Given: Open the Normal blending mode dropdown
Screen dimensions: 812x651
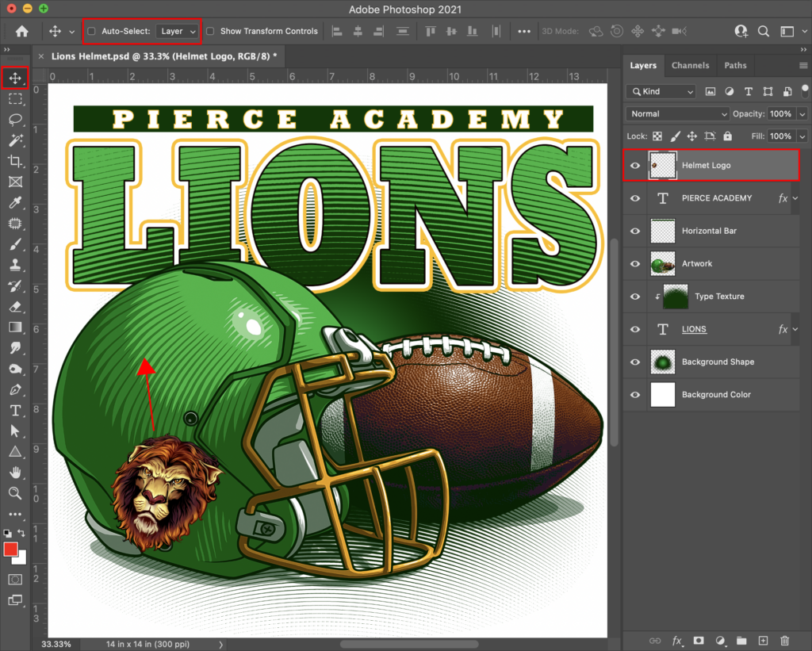Looking at the screenshot, I should click(677, 113).
